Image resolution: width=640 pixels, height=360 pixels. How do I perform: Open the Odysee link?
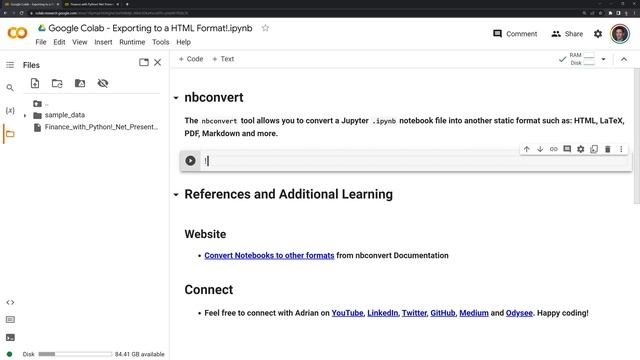(519, 313)
